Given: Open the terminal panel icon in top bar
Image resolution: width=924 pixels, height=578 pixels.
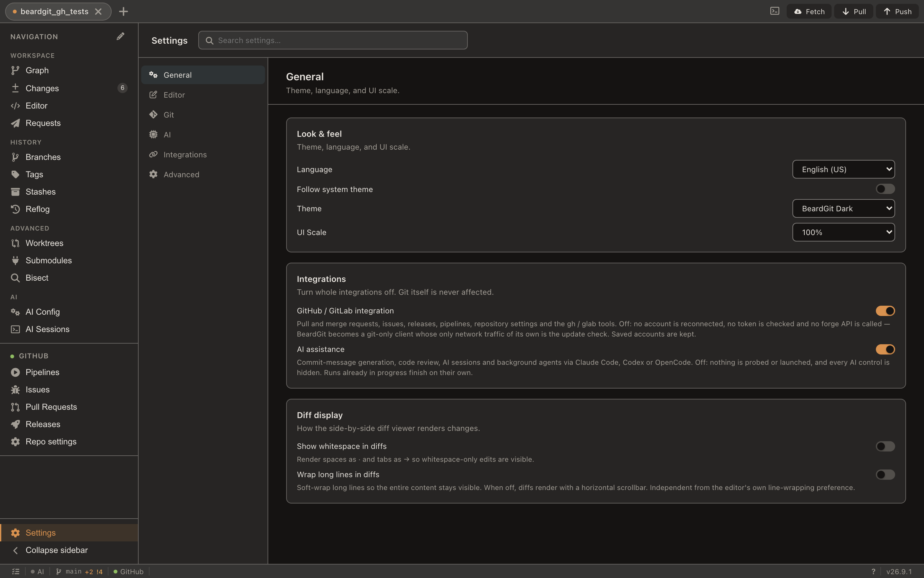Looking at the screenshot, I should 774,11.
